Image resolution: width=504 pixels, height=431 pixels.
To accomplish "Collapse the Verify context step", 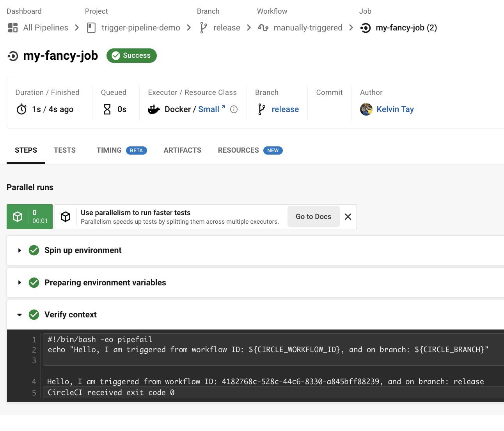I will 20,314.
